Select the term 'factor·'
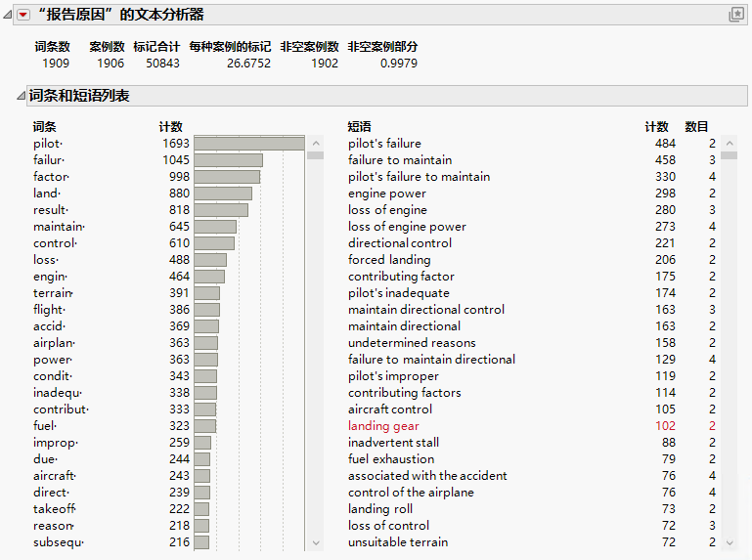The width and height of the screenshot is (752, 560). pos(51,177)
